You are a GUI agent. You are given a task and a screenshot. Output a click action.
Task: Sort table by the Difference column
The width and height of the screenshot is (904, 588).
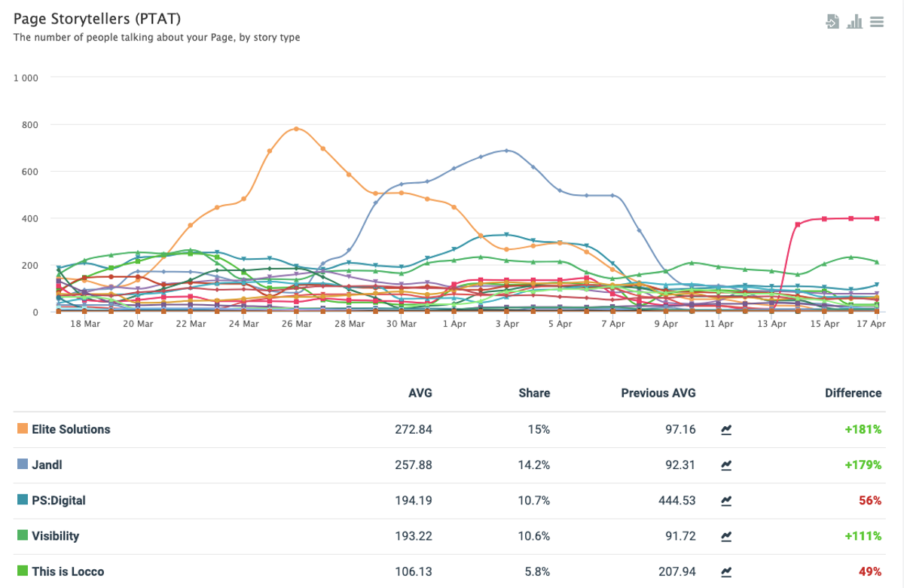pos(853,393)
